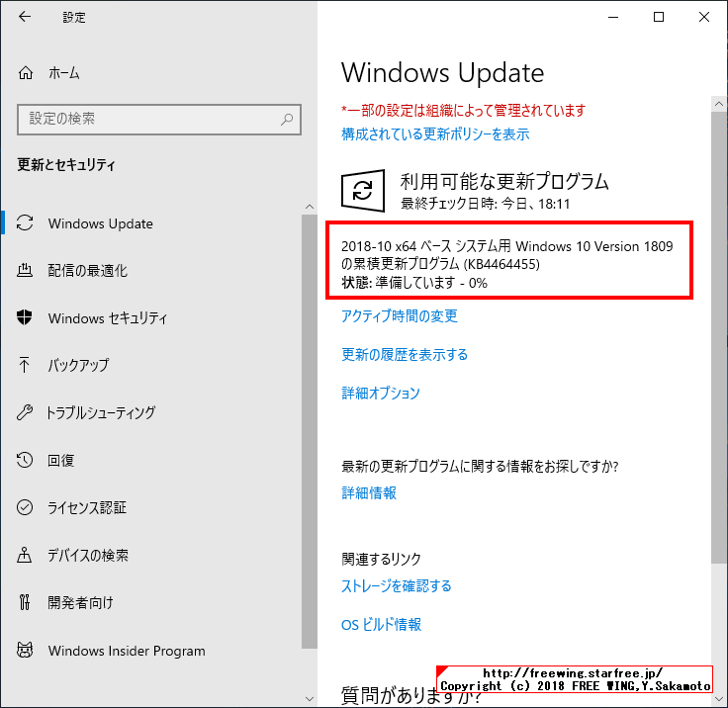Click ストレージを確認する link

coord(396,586)
